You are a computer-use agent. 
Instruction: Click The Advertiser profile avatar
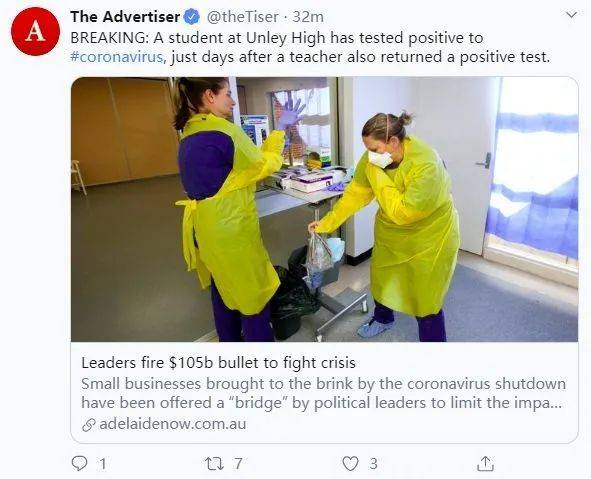point(35,31)
